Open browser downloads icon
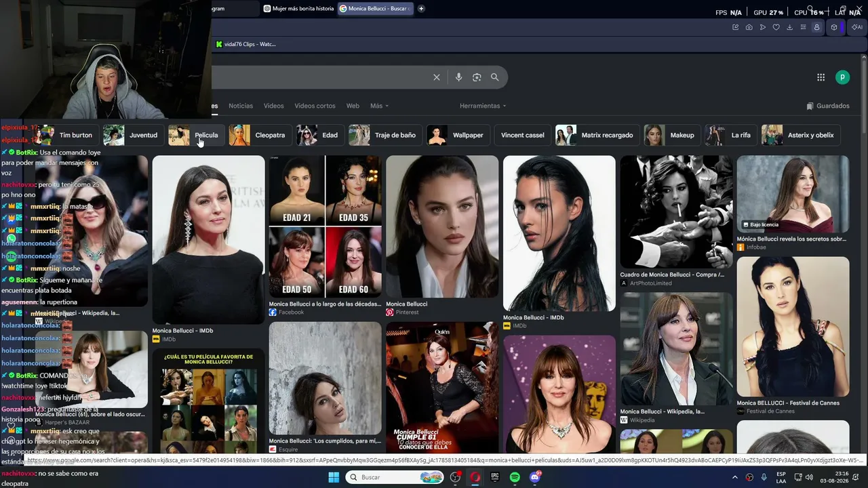This screenshot has height=488, width=868. (789, 27)
